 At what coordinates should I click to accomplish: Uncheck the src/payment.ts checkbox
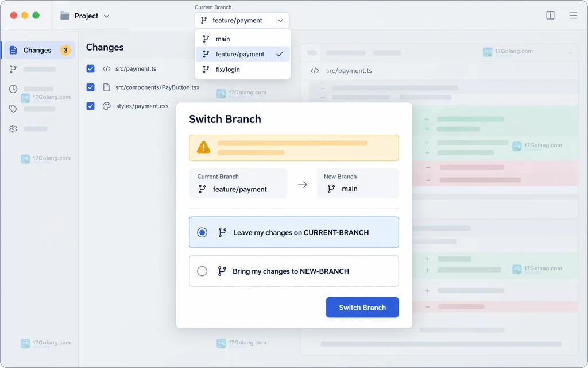tap(90, 69)
